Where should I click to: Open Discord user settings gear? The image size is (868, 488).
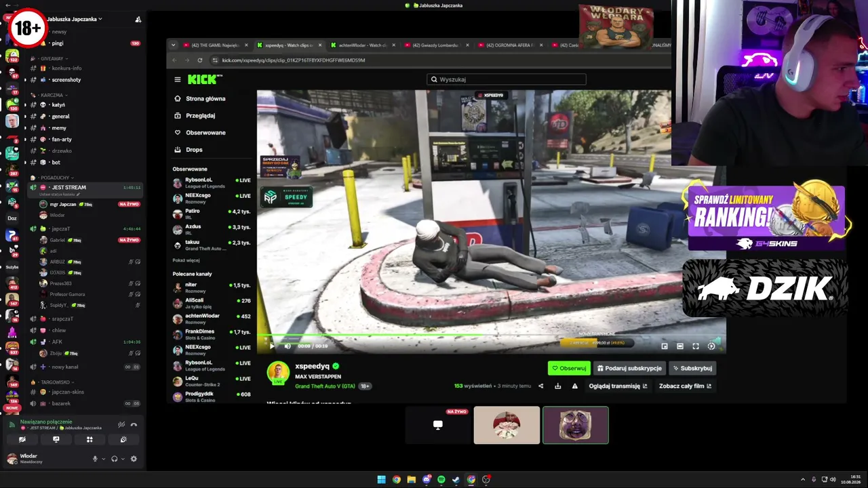point(134,459)
